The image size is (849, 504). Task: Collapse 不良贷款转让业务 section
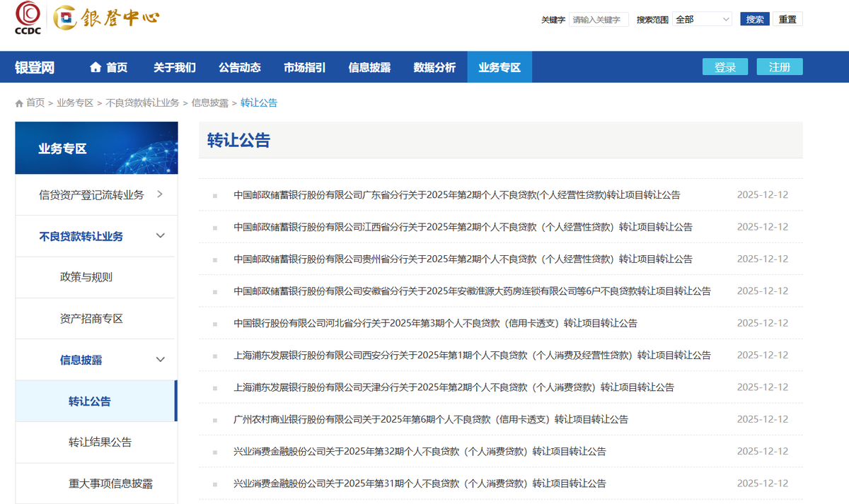pyautogui.click(x=160, y=236)
